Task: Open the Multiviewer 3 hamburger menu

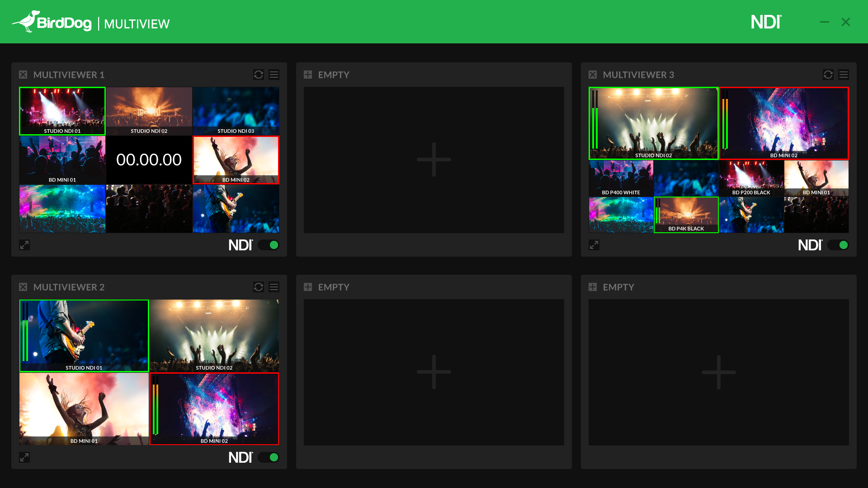Action: 844,75
